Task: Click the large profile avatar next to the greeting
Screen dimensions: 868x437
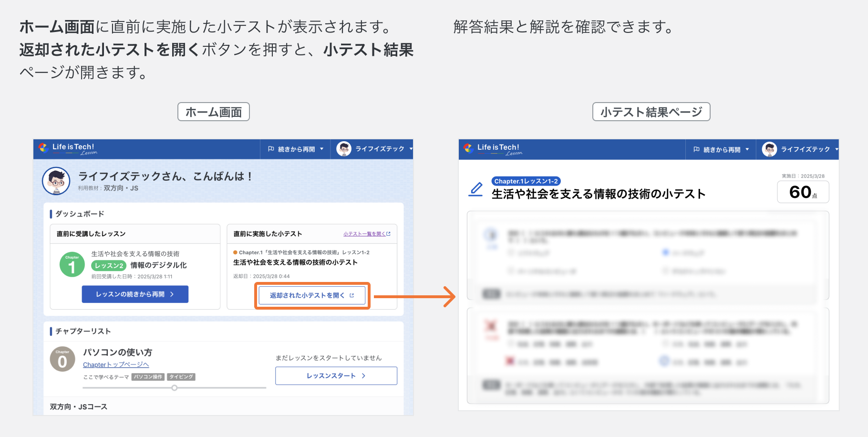Action: point(56,181)
